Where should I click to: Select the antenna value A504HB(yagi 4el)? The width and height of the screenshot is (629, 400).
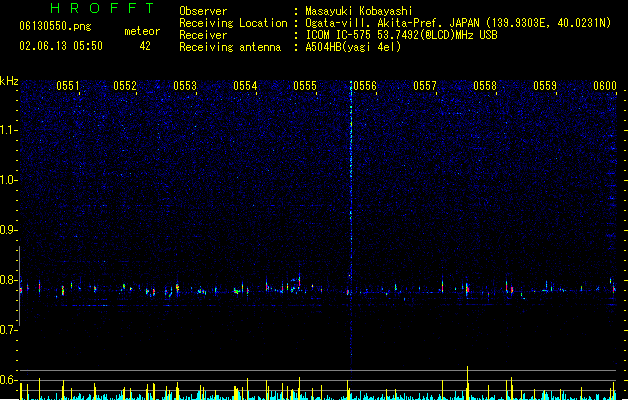point(353,47)
